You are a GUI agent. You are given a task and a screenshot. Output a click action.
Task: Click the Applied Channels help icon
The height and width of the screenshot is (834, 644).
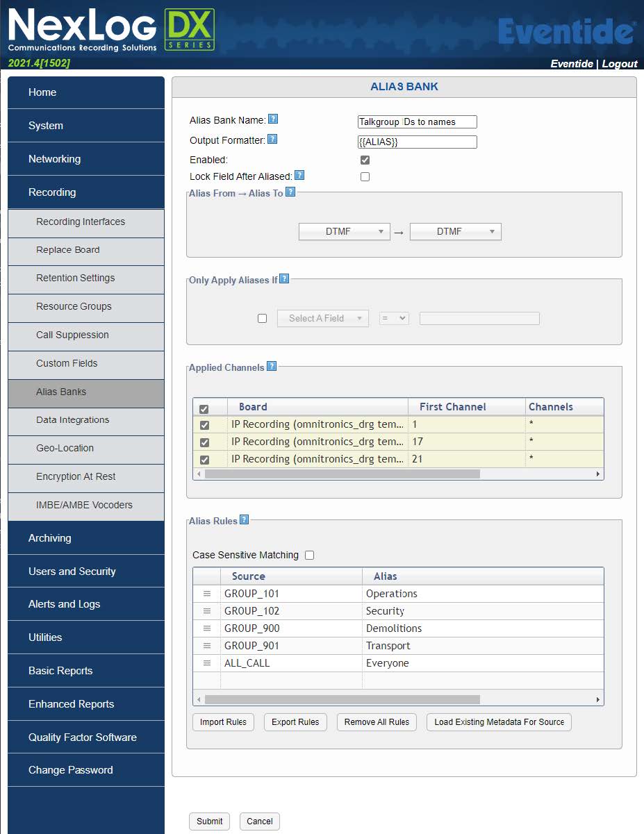271,367
